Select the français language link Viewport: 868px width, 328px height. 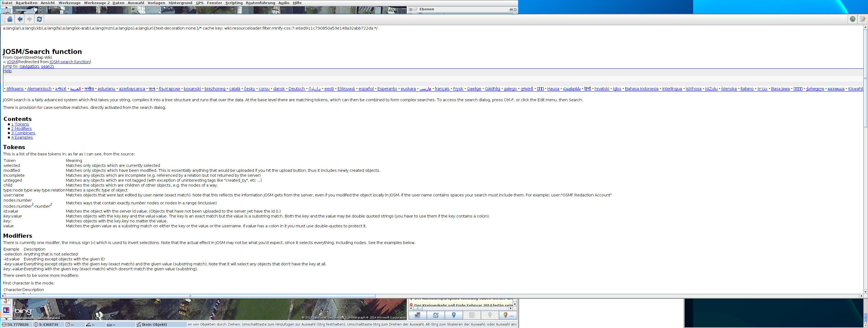click(442, 89)
